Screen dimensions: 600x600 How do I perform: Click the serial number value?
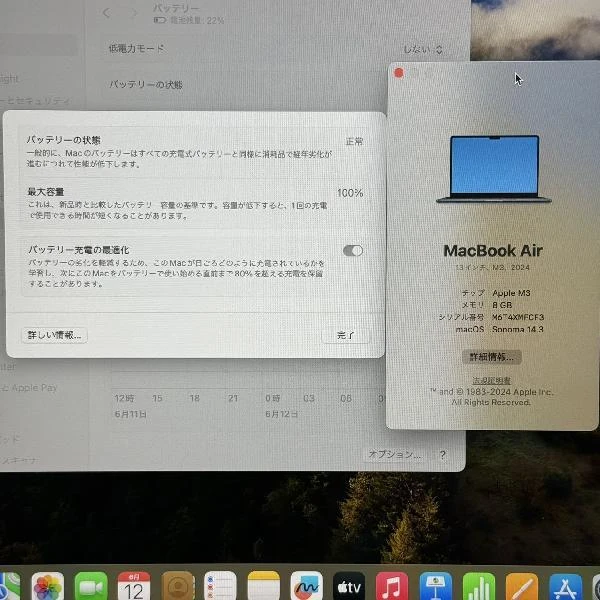coord(518,317)
